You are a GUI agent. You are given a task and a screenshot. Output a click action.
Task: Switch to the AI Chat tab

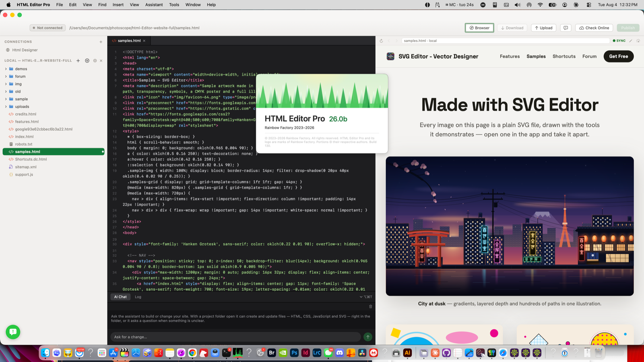pyautogui.click(x=120, y=297)
